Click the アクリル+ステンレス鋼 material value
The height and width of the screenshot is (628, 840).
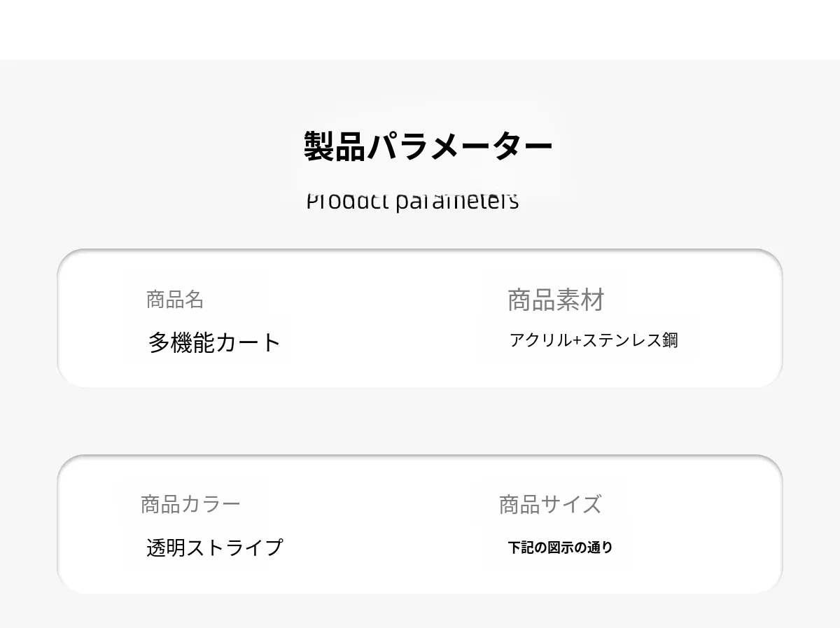(x=594, y=340)
